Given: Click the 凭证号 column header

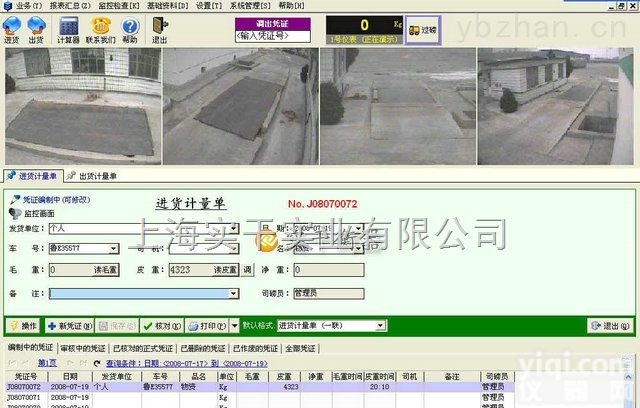Looking at the screenshot, I should 26,376.
